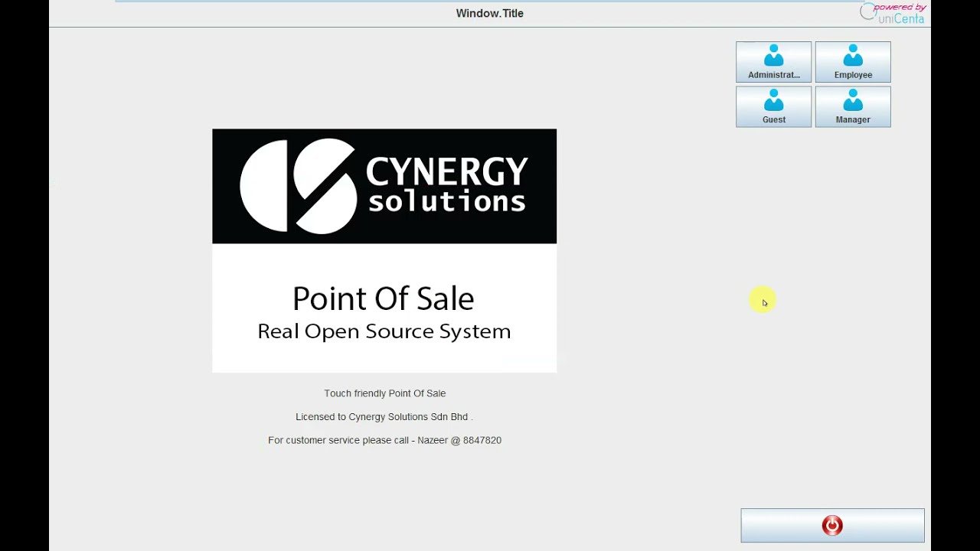Choose the Guest user login
Viewport: 980px width, 551px height.
click(x=773, y=106)
